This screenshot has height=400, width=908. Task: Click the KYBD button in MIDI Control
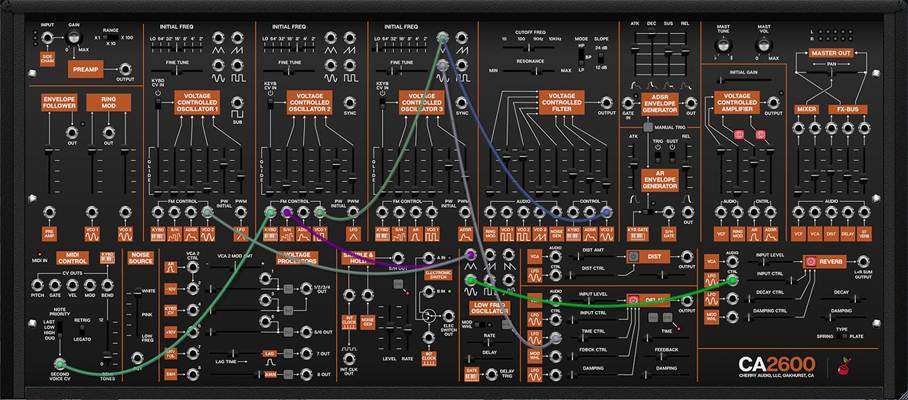107,257
